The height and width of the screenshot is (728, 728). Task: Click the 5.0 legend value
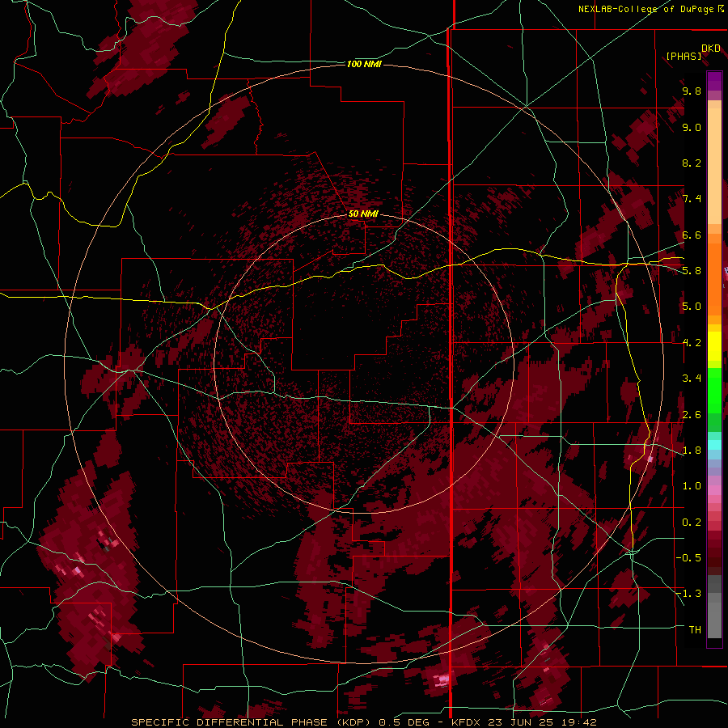692,307
